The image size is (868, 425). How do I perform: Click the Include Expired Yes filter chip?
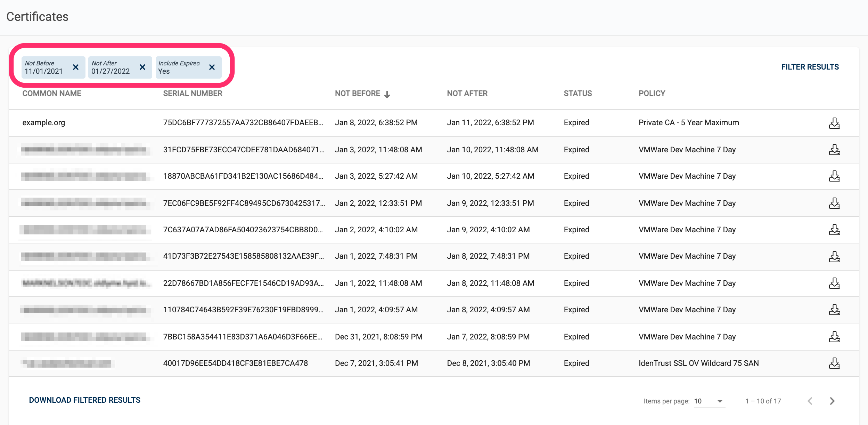pyautogui.click(x=188, y=67)
